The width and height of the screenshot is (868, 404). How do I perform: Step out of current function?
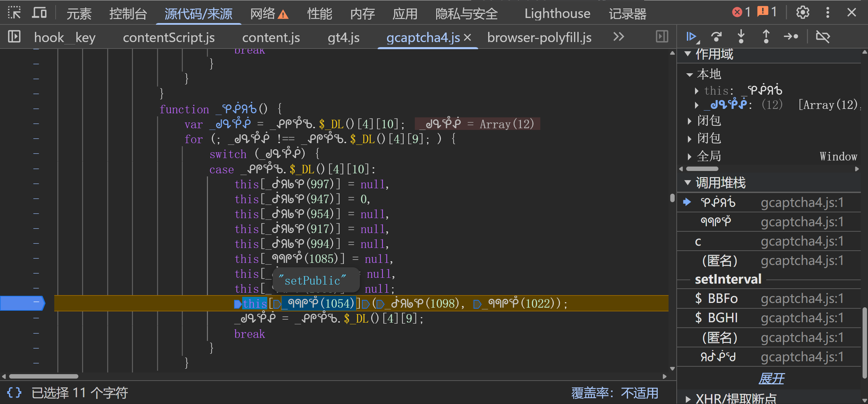pyautogui.click(x=766, y=36)
